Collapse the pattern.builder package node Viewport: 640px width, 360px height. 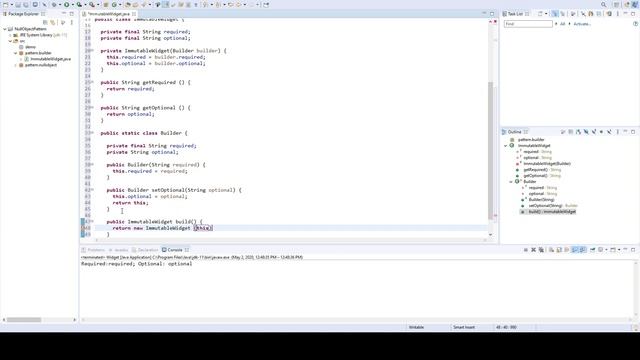pyautogui.click(x=16, y=53)
